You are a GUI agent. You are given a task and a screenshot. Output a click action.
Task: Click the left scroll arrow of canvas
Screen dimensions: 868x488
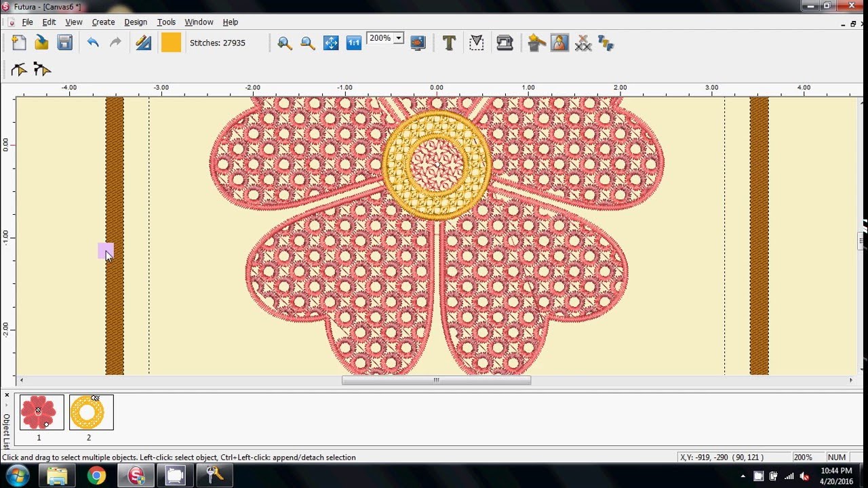(21, 380)
